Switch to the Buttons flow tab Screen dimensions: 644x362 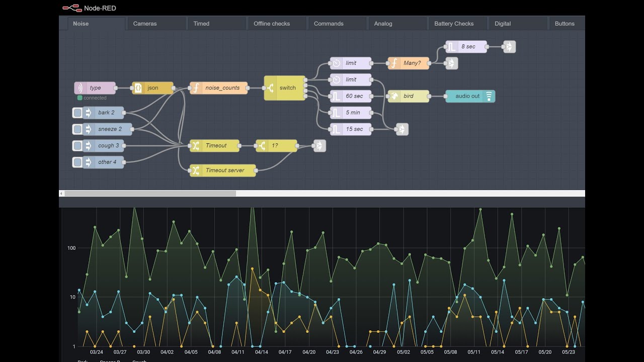coord(568,24)
